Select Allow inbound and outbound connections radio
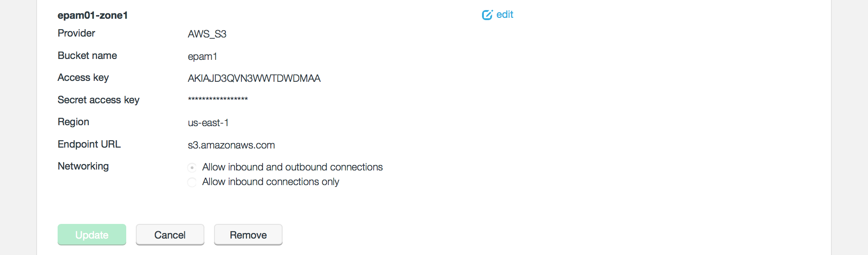The image size is (868, 255). (192, 168)
